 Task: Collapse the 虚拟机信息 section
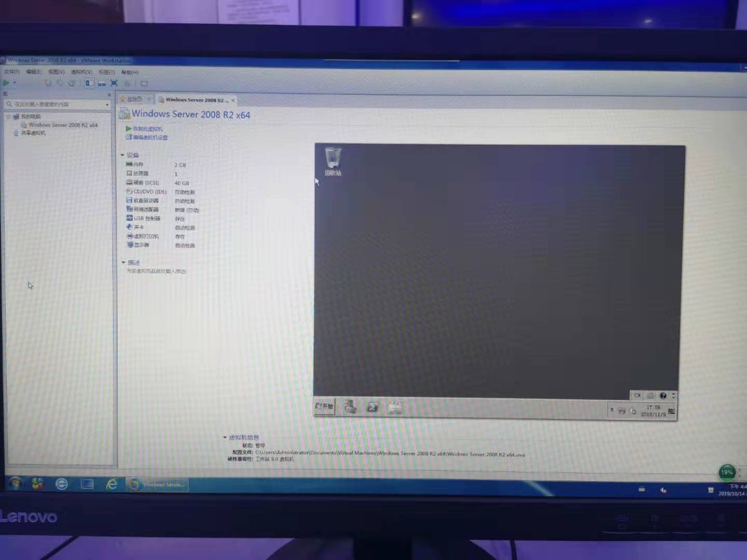coord(225,437)
